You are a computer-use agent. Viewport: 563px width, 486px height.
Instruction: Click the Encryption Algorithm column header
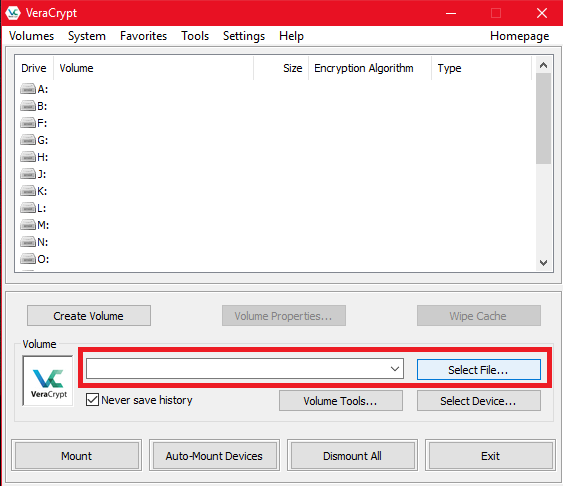tap(370, 68)
